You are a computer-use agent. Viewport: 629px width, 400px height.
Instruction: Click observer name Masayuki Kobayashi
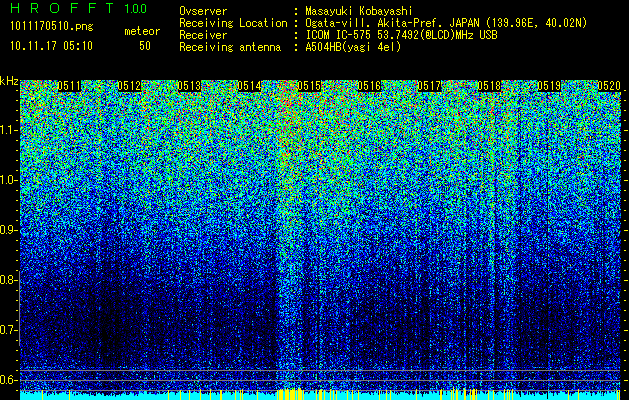click(359, 12)
